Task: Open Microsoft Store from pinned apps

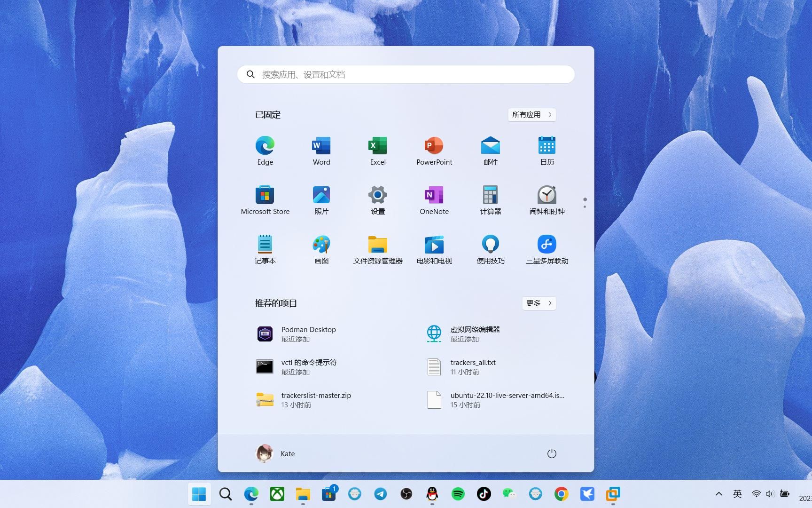Action: 265,200
